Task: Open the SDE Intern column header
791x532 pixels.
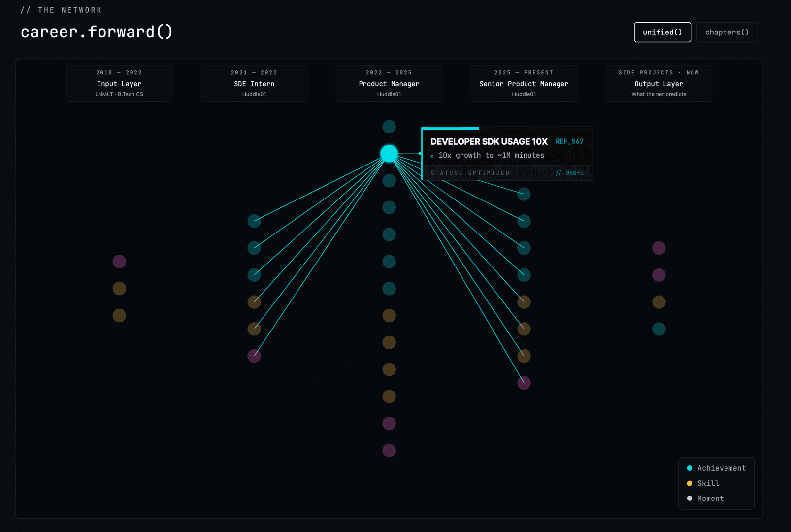Action: click(254, 83)
